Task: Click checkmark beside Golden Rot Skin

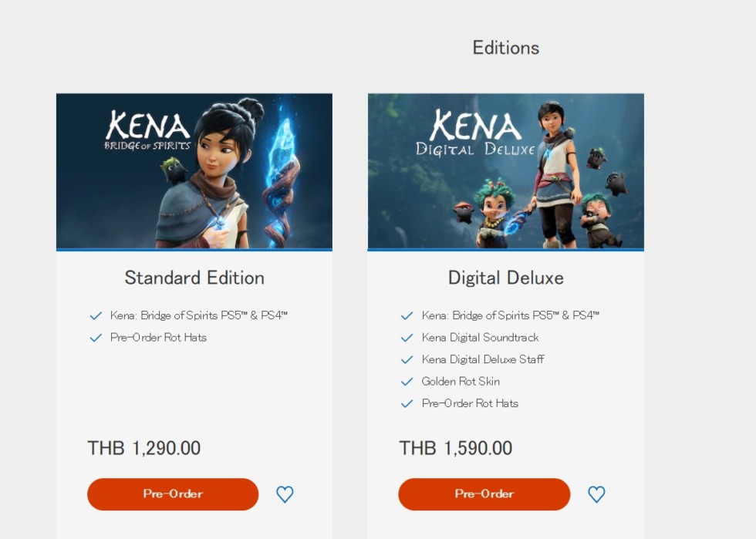Action: pyautogui.click(x=407, y=382)
